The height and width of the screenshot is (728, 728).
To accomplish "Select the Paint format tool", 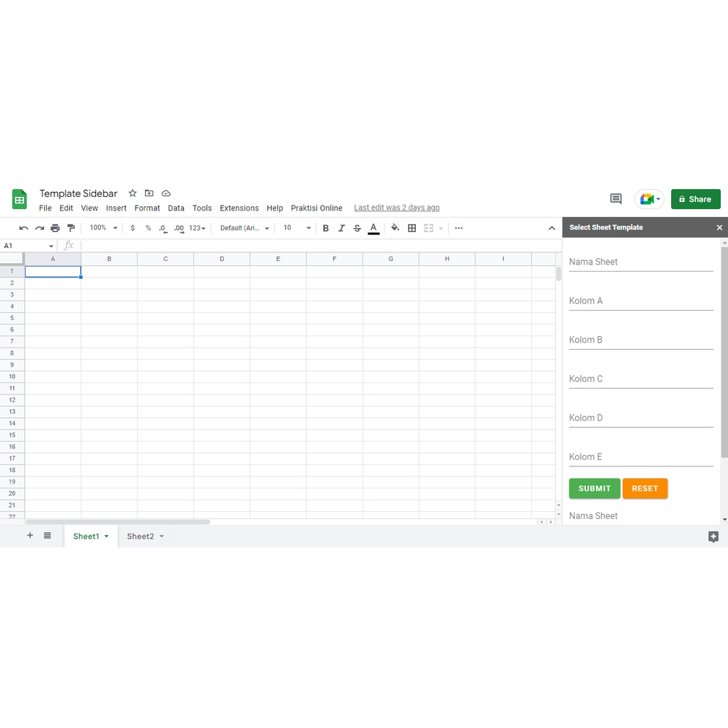I will tap(70, 227).
